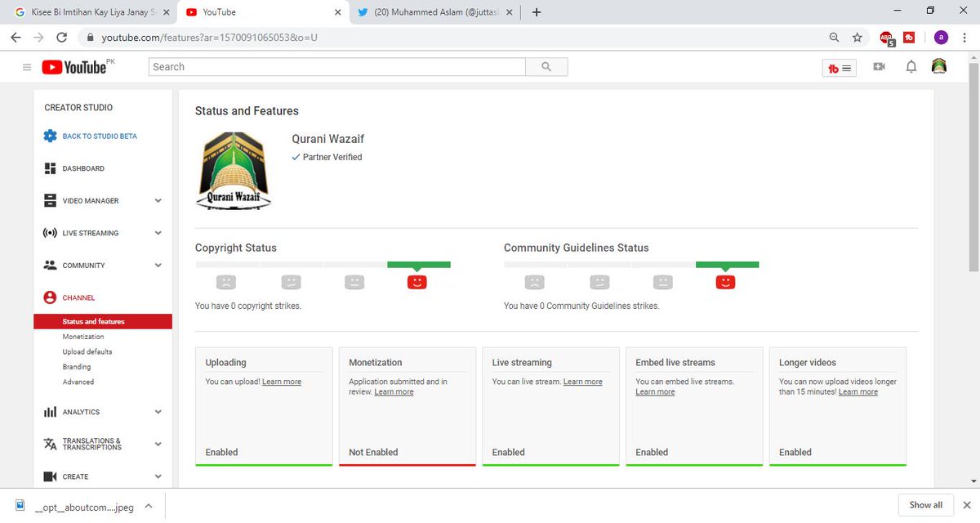
Task: Click the red smiley under Copyright Status
Action: pyautogui.click(x=416, y=282)
